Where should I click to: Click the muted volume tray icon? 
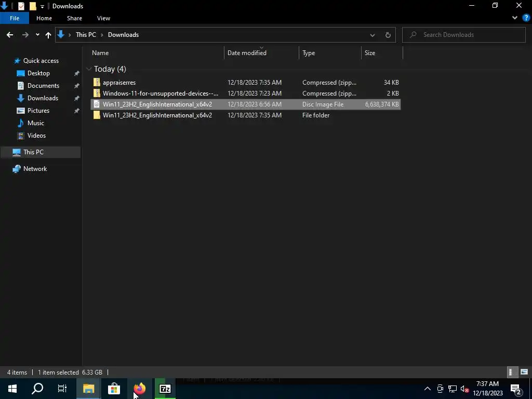coord(464,389)
